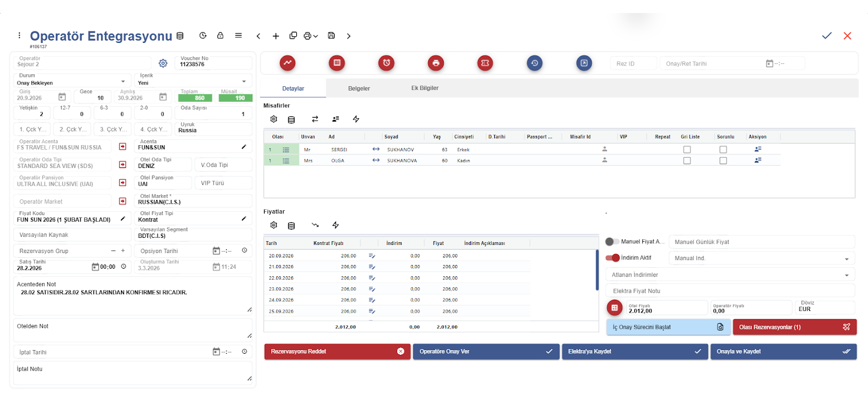Image resolution: width=868 pixels, height=414 pixels.
Task: Click the red alarm clock round icon
Action: 386,63
